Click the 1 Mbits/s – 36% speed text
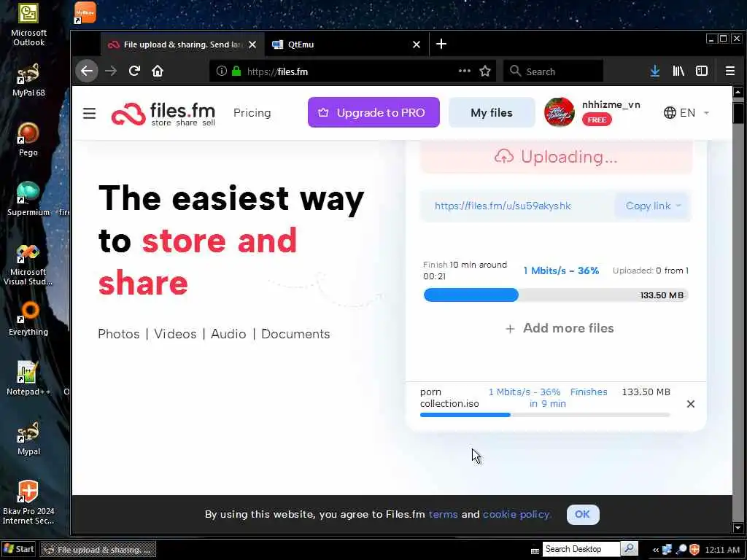 pyautogui.click(x=561, y=271)
